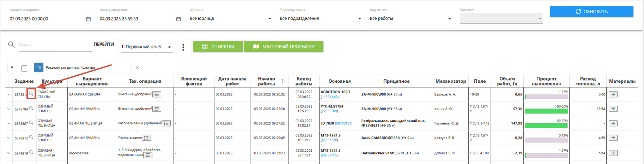Click progress bar showing 99,32%
644x164 pixels.
(546, 125)
